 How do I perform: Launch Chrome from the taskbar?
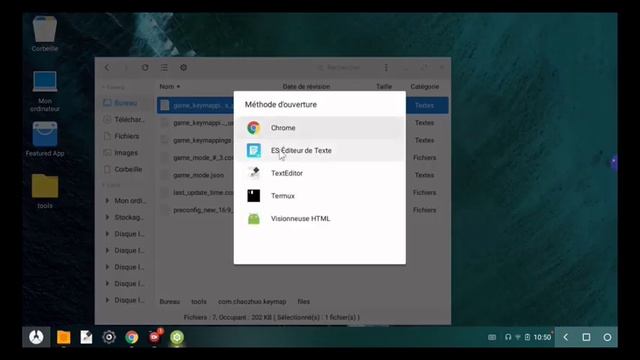coord(131,337)
